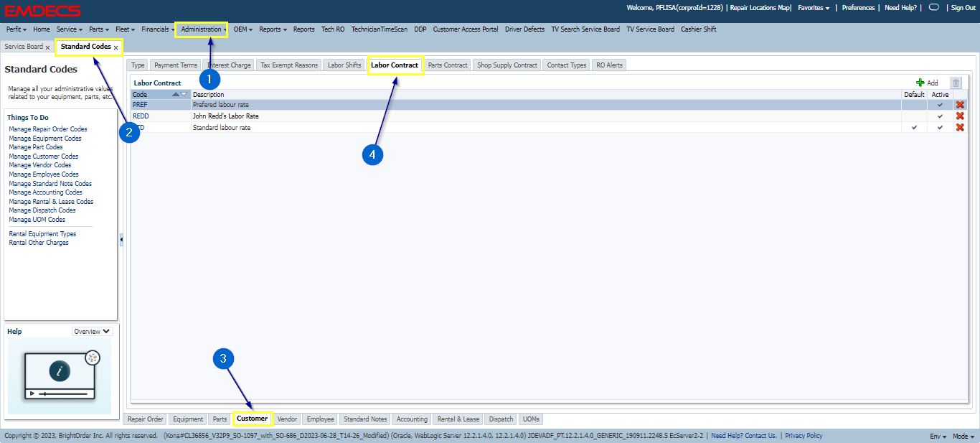Delete the REDD labor contract with red X

click(x=960, y=116)
